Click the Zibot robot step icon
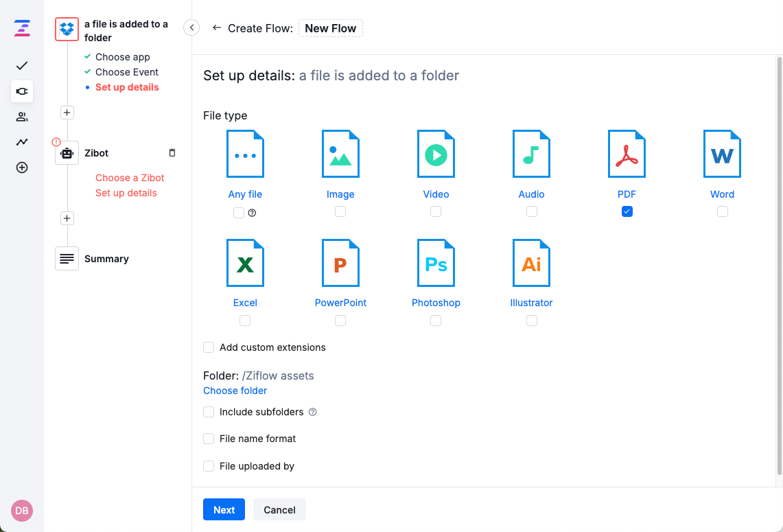This screenshot has width=783, height=532. (x=67, y=152)
